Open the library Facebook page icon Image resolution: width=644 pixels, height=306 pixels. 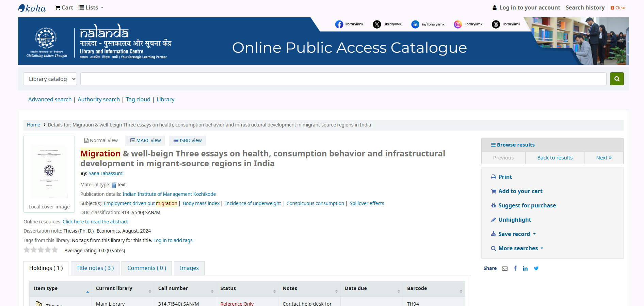coord(339,24)
